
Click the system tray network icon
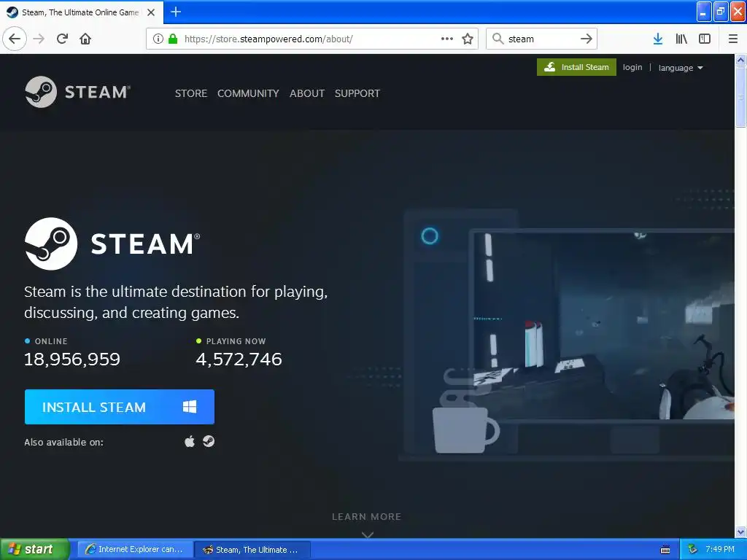(x=692, y=550)
